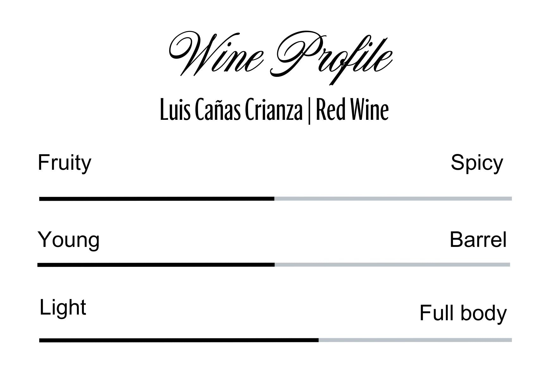Click the gray unfilled part of the Light–Full body bar
Screen dimensions: 553x392
pyautogui.click(x=415, y=340)
